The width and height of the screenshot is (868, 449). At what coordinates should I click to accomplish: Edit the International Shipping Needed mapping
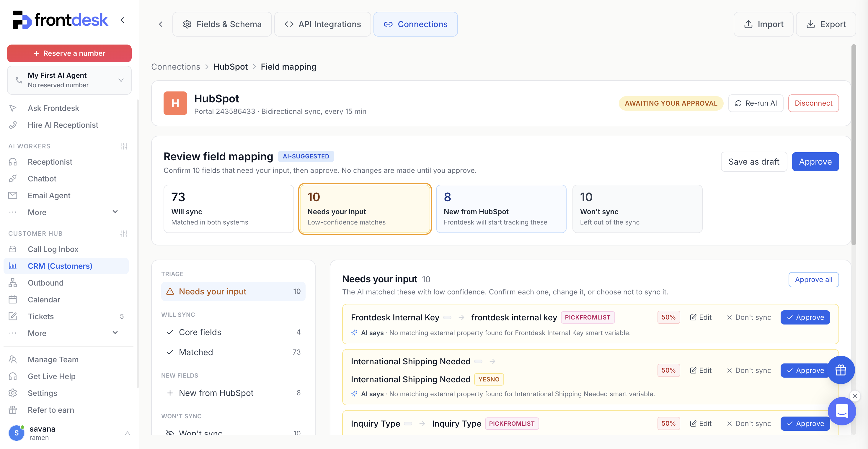click(x=701, y=370)
